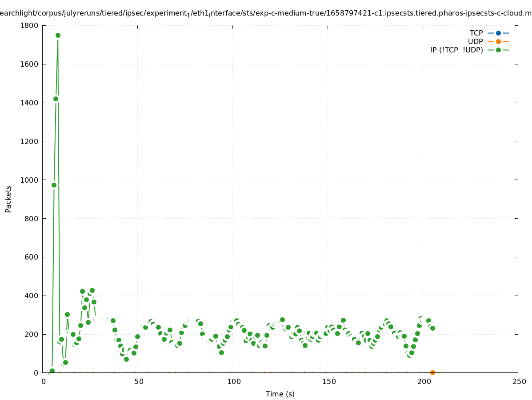Click the green data point near 1420 packets

[x=56, y=99]
